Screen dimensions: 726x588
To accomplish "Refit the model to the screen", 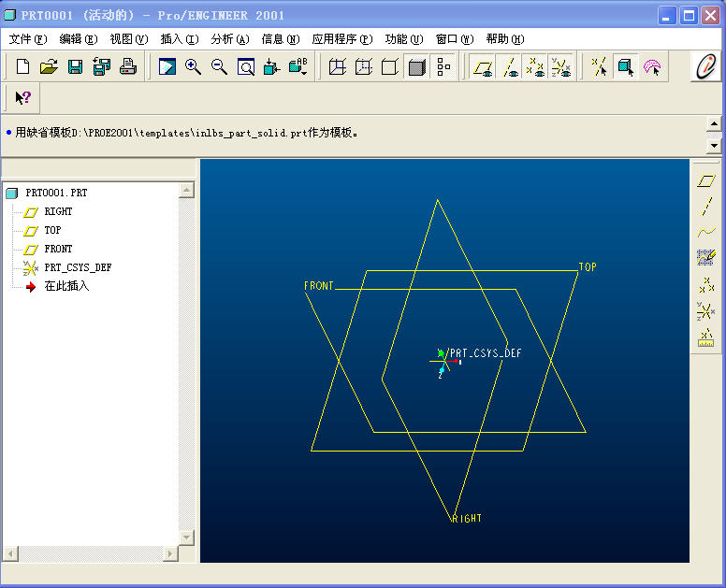I will point(246,67).
